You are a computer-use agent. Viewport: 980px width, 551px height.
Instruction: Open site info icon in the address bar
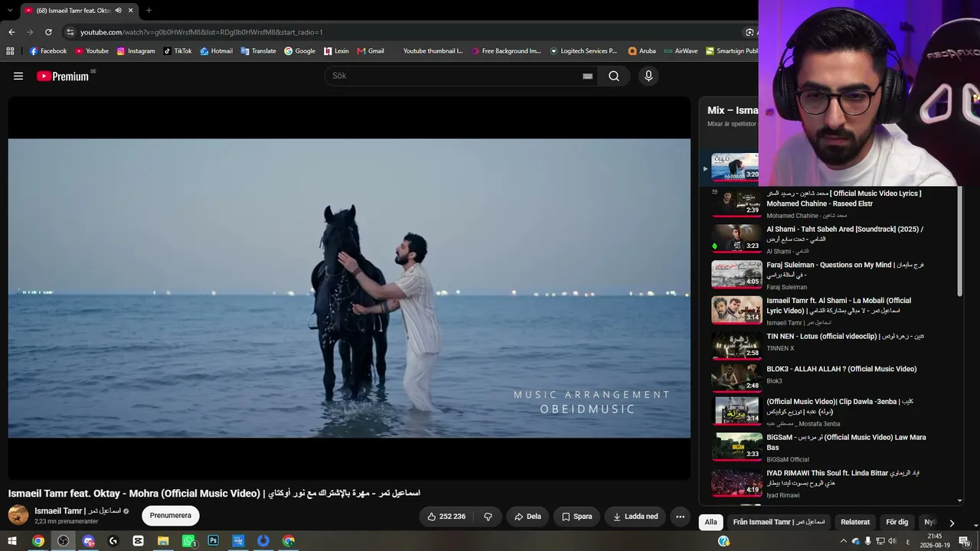point(70,32)
